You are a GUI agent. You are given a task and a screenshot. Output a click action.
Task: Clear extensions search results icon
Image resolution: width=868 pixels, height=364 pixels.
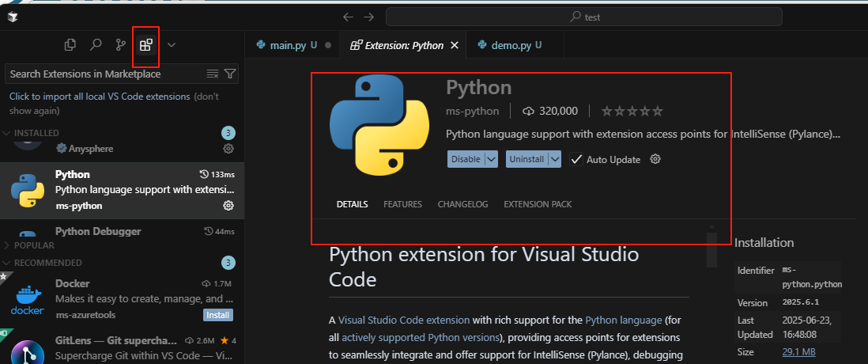[x=213, y=74]
